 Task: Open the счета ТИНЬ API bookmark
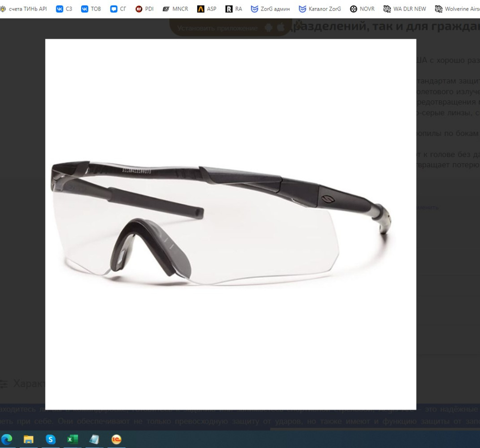point(24,9)
